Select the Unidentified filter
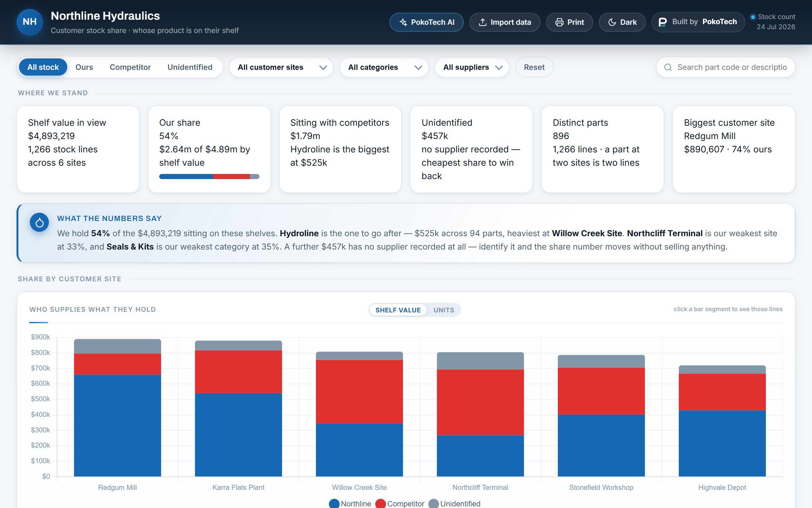The height and width of the screenshot is (508, 812). coord(190,67)
